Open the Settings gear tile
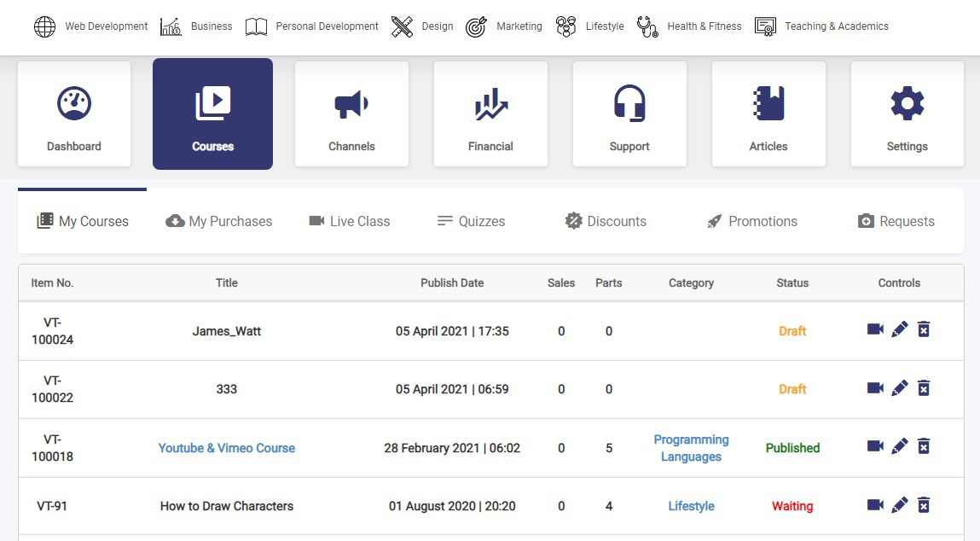Image resolution: width=980 pixels, height=541 pixels. pyautogui.click(x=907, y=113)
